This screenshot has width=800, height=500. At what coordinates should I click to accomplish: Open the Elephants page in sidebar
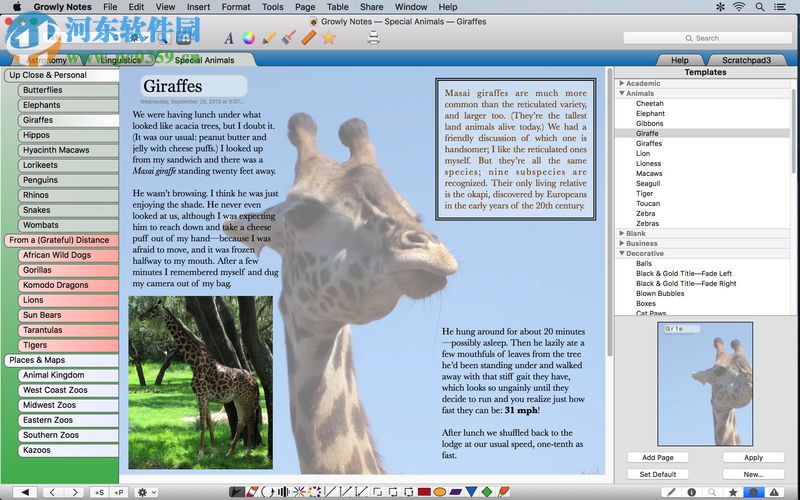click(69, 105)
